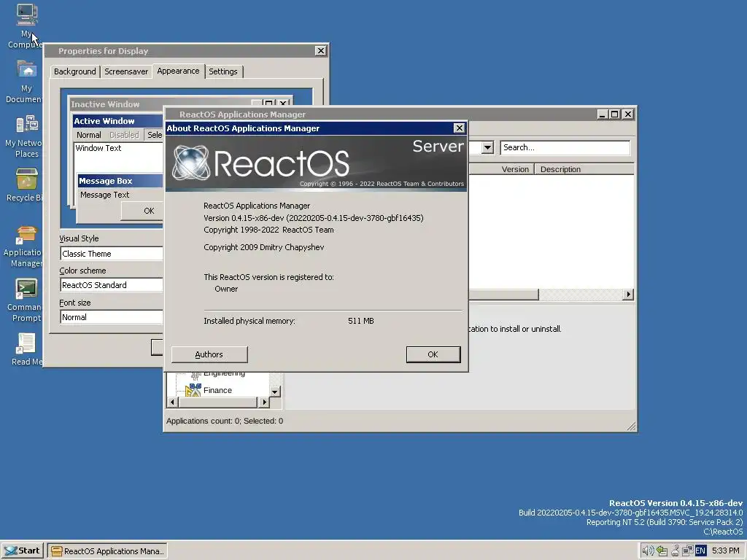Click the Applications count status bar text
The height and width of the screenshot is (560, 747).
225,421
